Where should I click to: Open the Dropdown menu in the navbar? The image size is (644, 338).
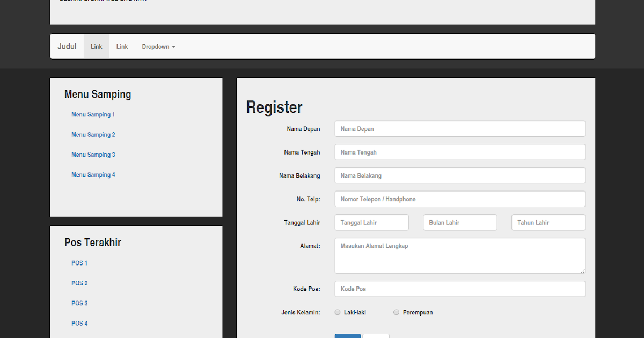pos(158,46)
